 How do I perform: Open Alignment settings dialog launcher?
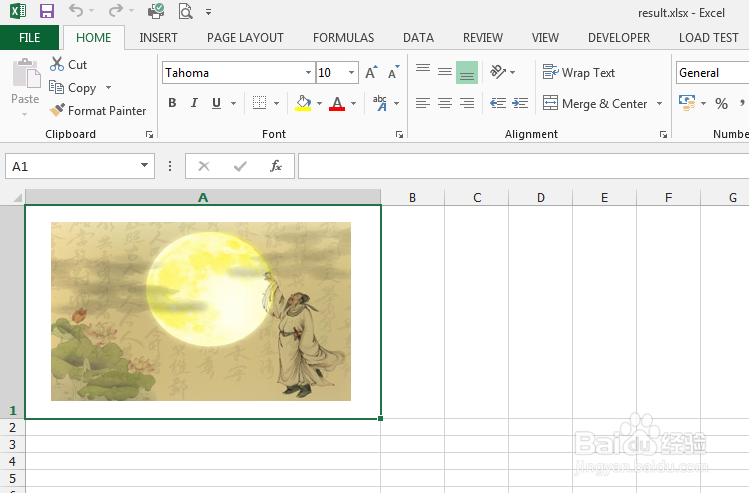(x=663, y=135)
